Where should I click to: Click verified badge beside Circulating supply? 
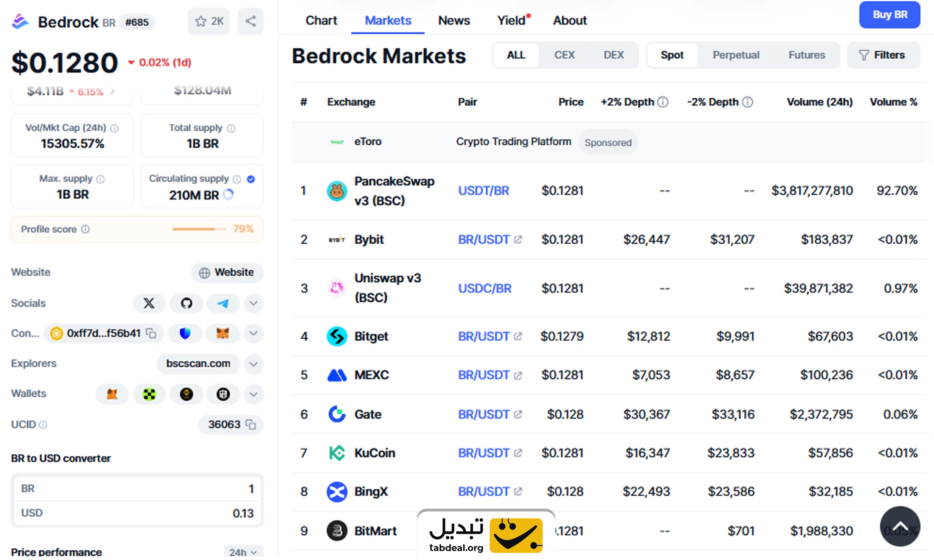(x=251, y=179)
